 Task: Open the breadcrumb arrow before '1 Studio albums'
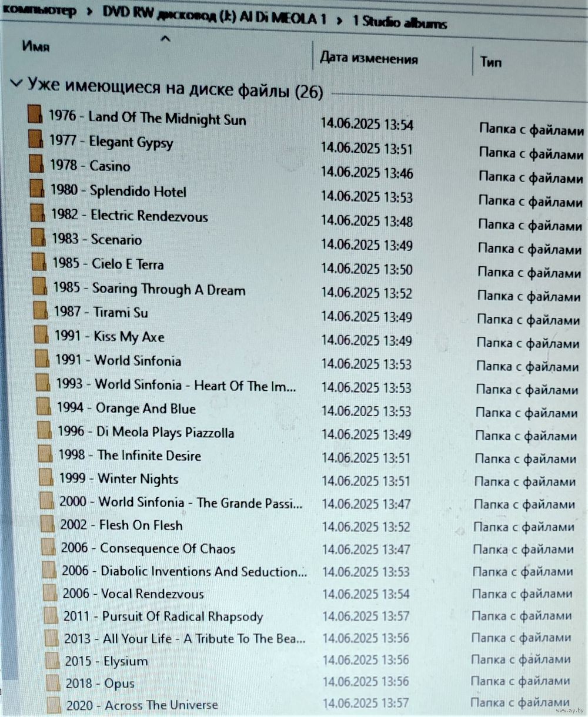click(x=339, y=20)
